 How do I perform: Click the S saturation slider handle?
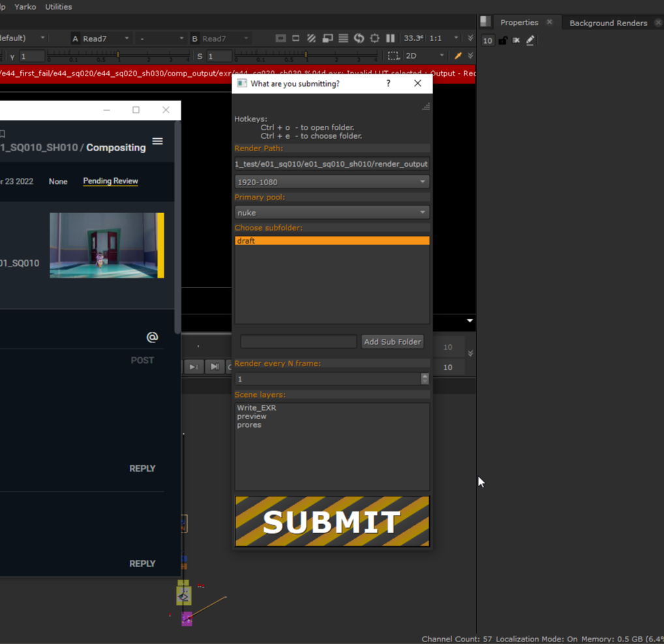coord(306,55)
